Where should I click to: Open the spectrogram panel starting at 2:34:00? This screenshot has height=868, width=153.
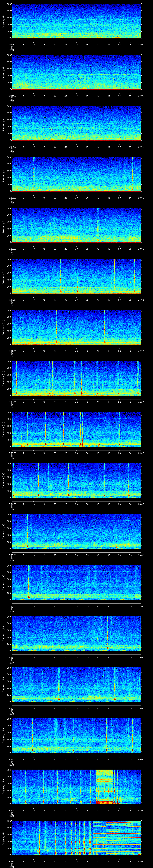(76, 481)
